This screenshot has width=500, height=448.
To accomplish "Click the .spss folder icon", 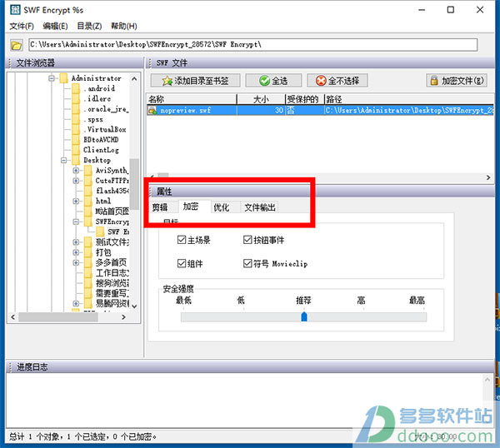I will 76,119.
